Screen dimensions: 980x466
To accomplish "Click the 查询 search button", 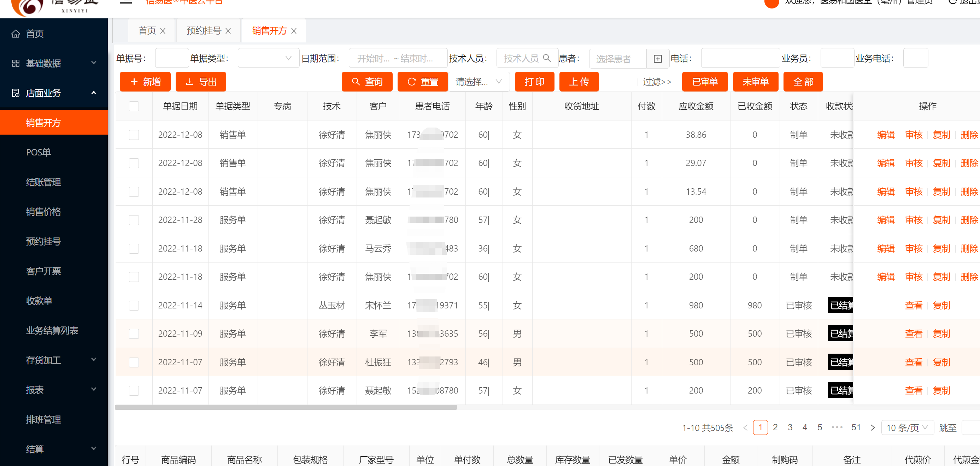I will pyautogui.click(x=367, y=81).
